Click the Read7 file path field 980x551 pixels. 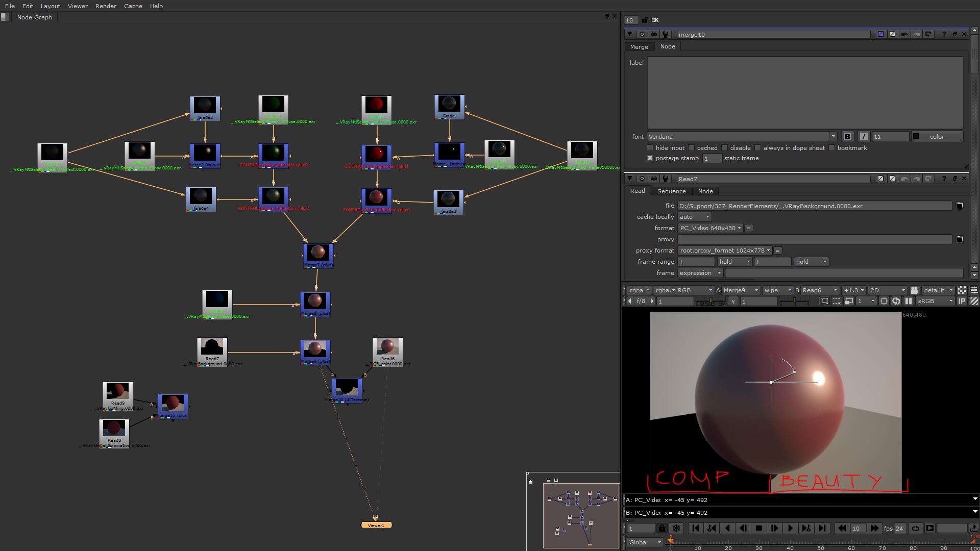pos(815,206)
